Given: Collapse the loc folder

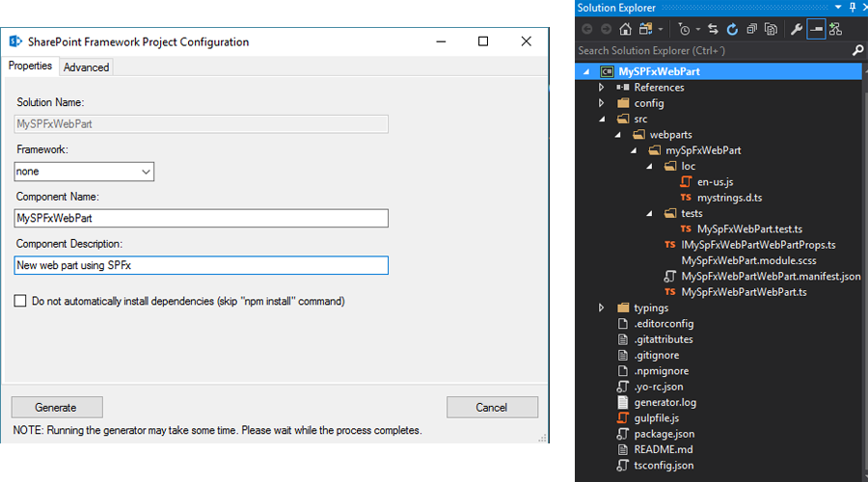Looking at the screenshot, I should point(650,166).
